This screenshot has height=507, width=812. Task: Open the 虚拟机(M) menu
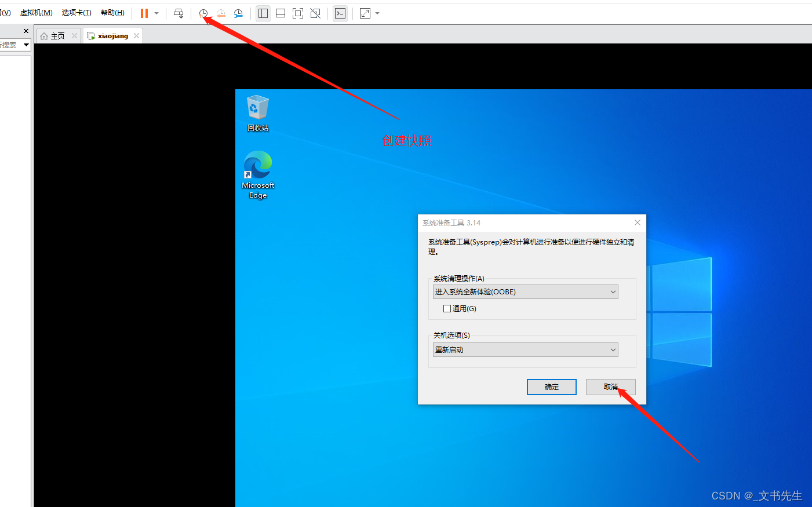tap(36, 13)
